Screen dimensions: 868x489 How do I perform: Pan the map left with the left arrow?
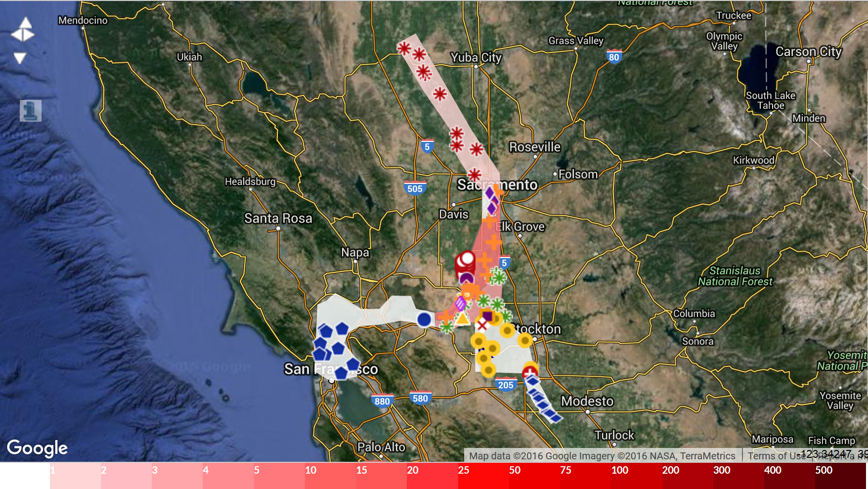[x=16, y=35]
